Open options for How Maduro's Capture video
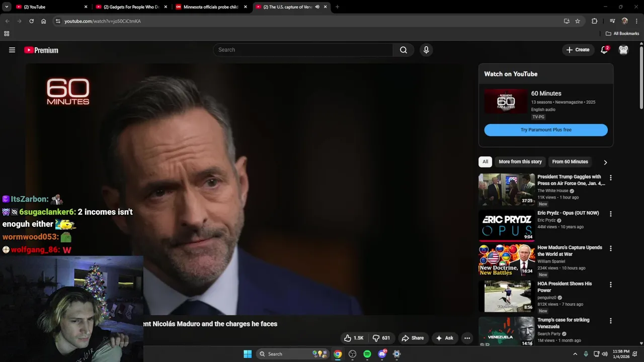This screenshot has height=362, width=644. click(611, 248)
